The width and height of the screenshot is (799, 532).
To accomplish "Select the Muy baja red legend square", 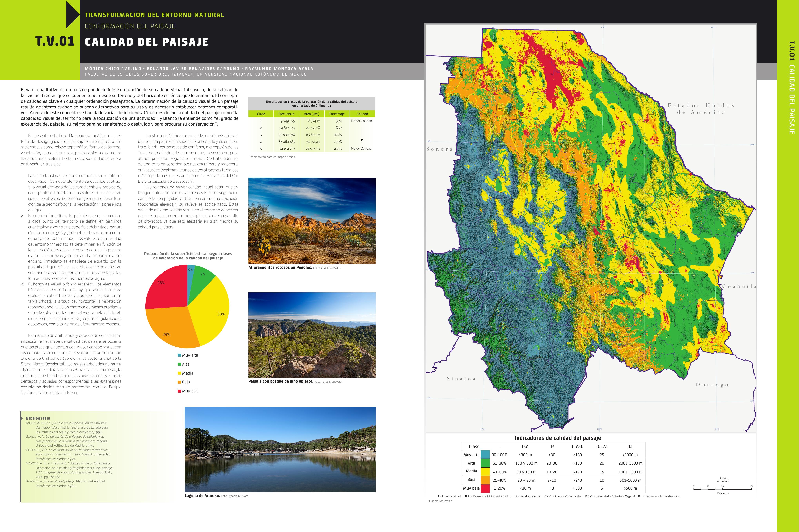I will point(179,391).
